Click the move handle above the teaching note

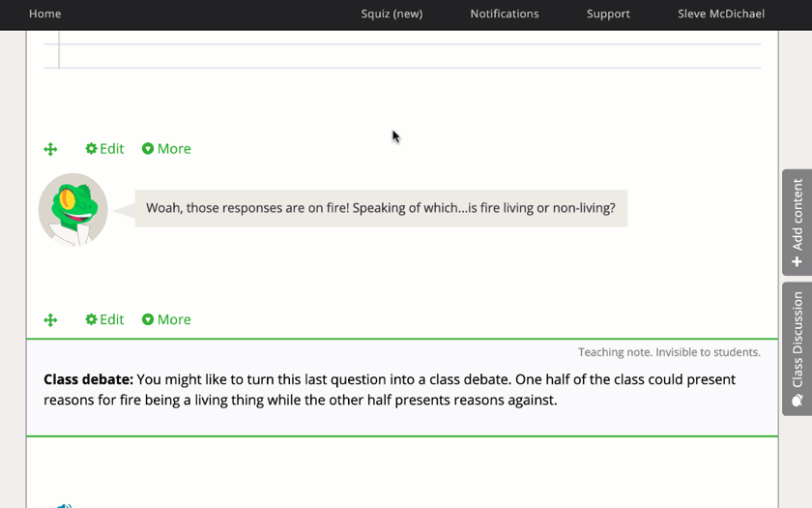point(50,320)
